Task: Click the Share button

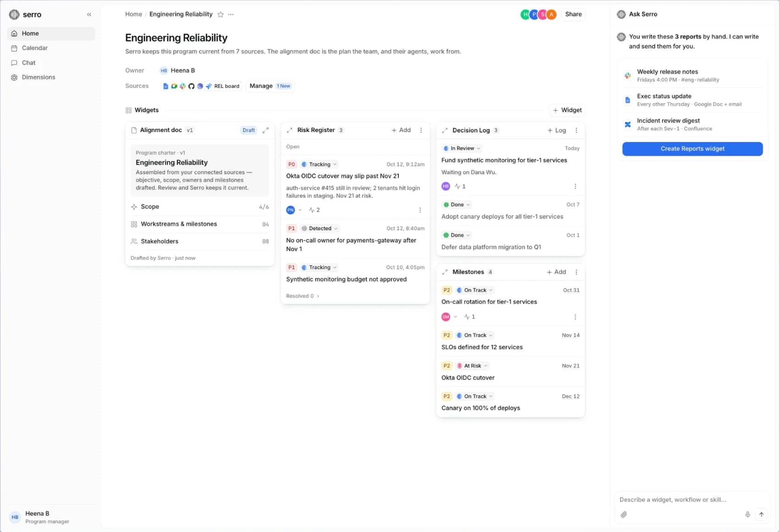Action: tap(573, 14)
